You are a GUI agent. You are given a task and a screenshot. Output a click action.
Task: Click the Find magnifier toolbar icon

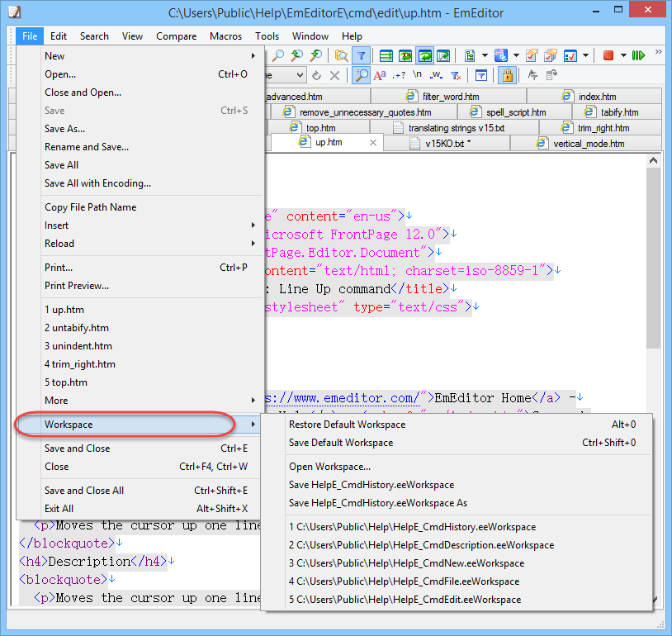[278, 55]
